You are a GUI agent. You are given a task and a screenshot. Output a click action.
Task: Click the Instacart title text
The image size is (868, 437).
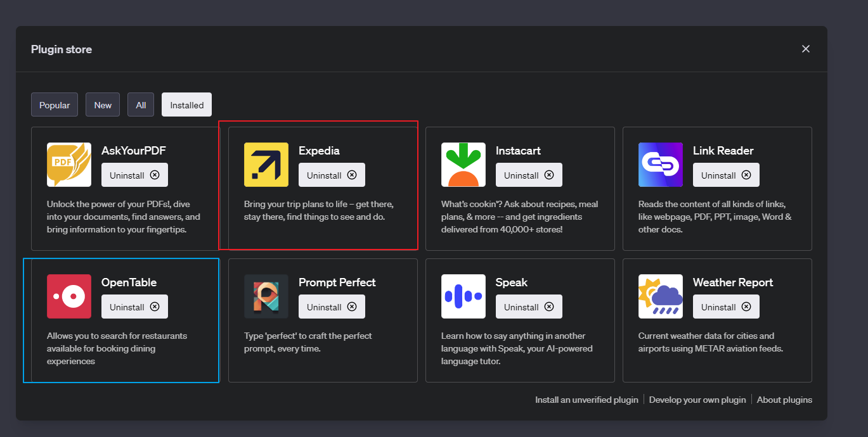tap(518, 151)
